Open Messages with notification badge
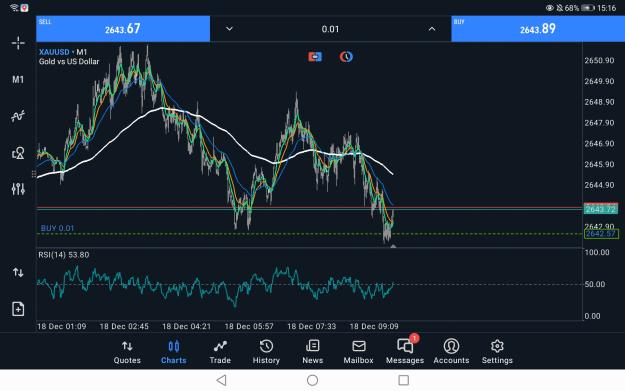The height and width of the screenshot is (391, 625). tap(405, 350)
